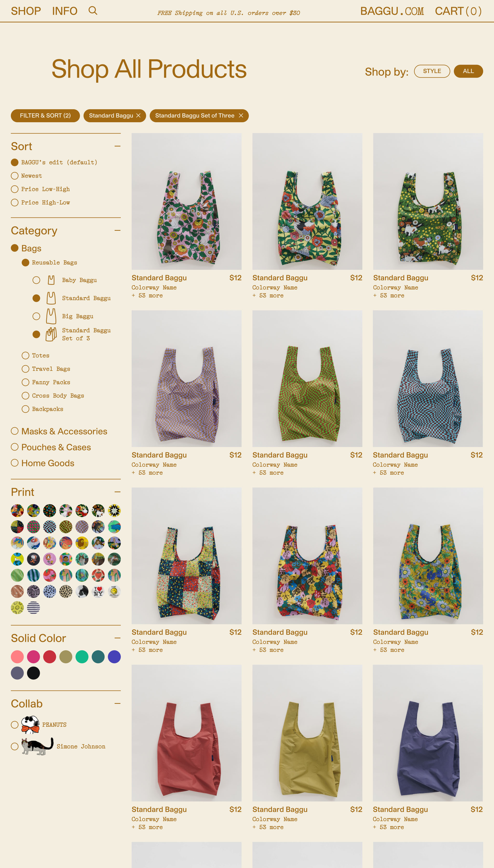
Task: Open the FILTER & SORT (2) button
Action: pyautogui.click(x=45, y=116)
